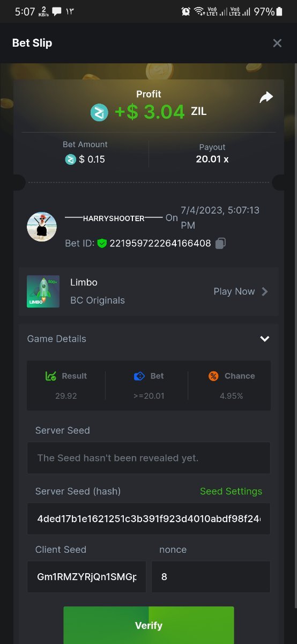Collapse the Game Details chevron
Screen dimensions: 297x644
[264, 339]
